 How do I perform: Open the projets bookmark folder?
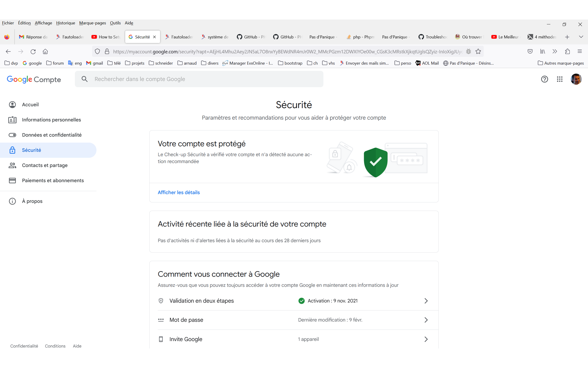click(135, 63)
